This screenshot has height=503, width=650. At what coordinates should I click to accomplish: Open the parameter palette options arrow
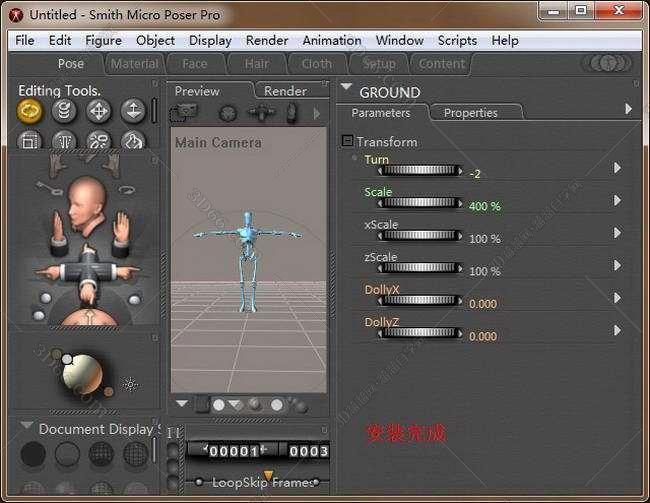628,109
